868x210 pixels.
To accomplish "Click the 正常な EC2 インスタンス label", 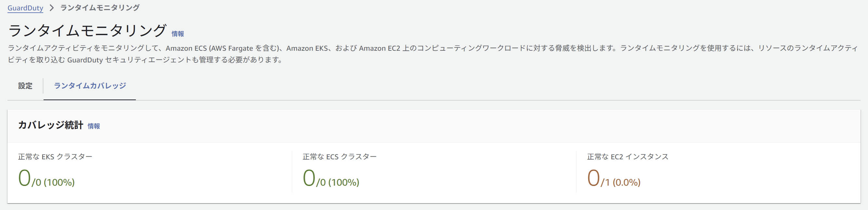I will (627, 157).
